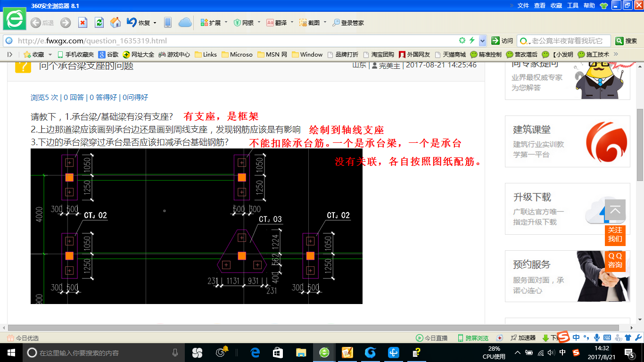Click the orange 关注我们 button
This screenshot has width=644, height=362.
point(615,235)
